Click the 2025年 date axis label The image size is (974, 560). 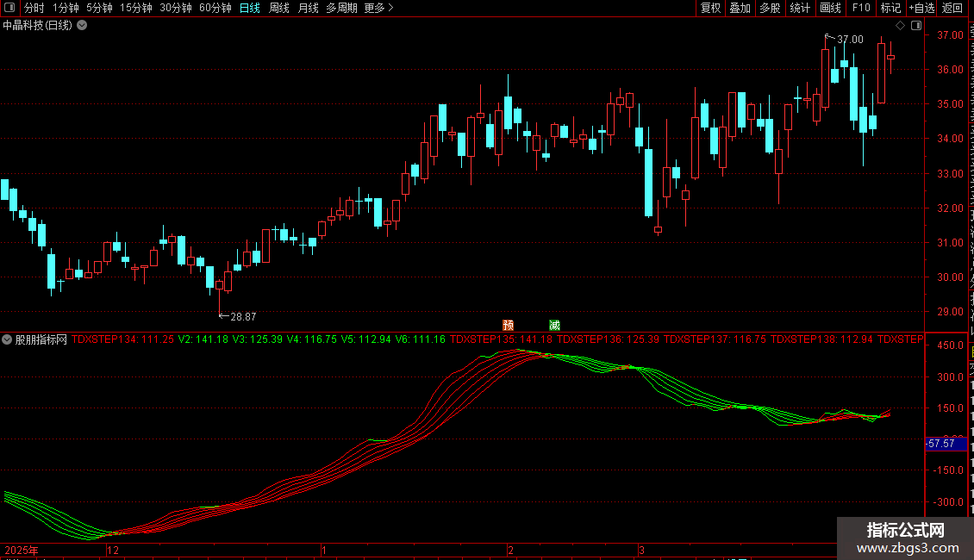coord(22,550)
